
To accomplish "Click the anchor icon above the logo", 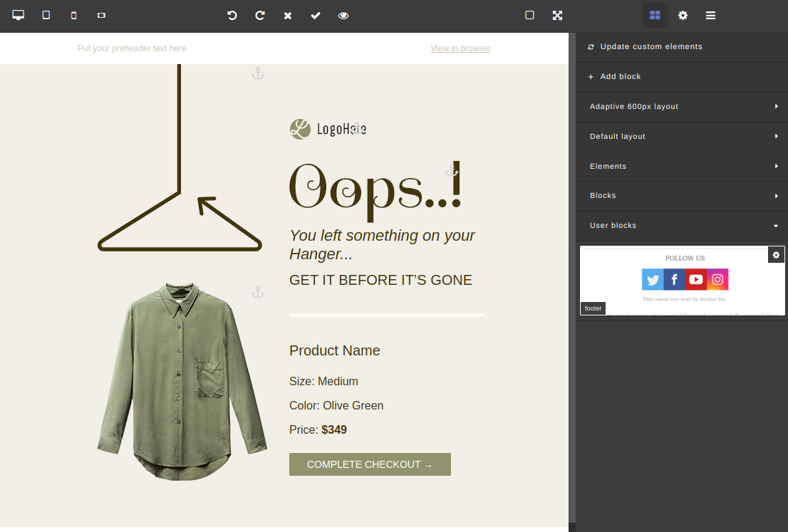I will coord(356,129).
